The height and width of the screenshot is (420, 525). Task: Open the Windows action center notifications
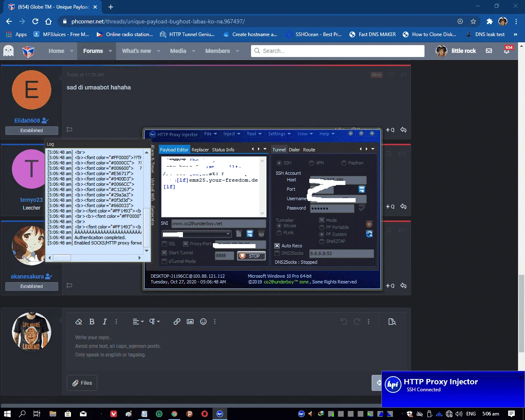coord(511,414)
